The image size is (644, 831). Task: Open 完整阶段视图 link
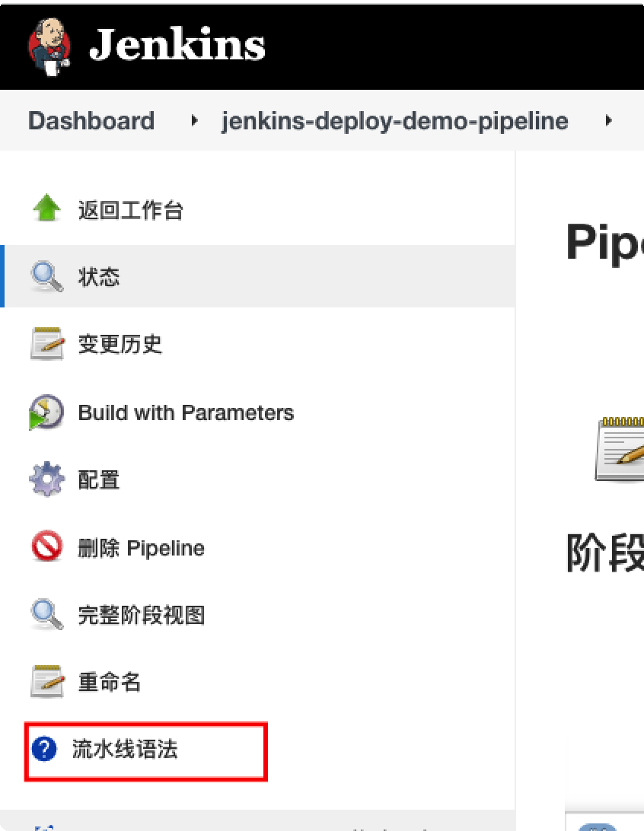142,615
